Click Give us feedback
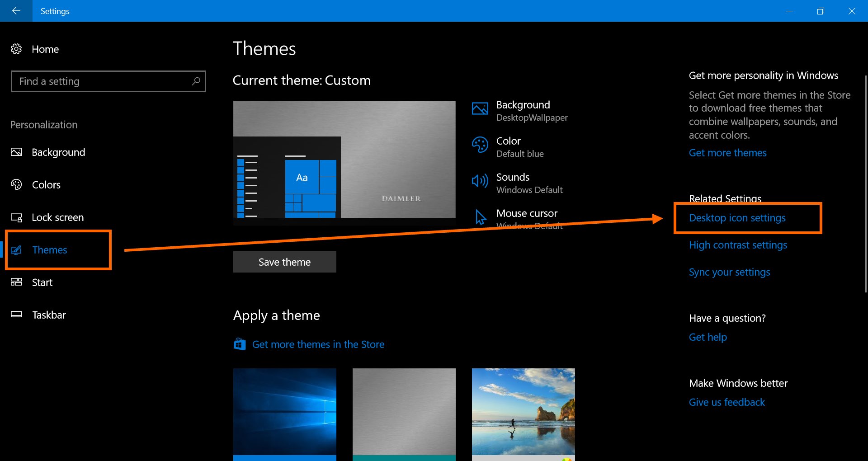This screenshot has width=868, height=461. (x=726, y=402)
